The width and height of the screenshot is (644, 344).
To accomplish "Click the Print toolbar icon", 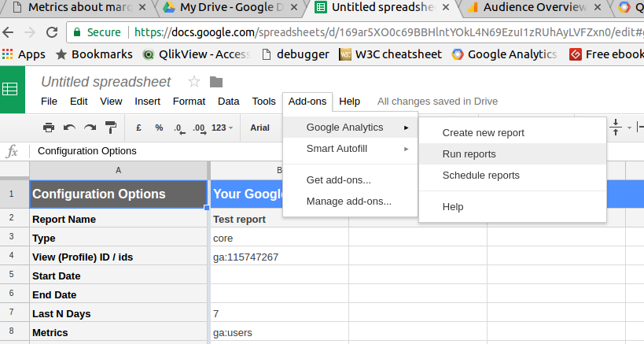I will click(49, 128).
